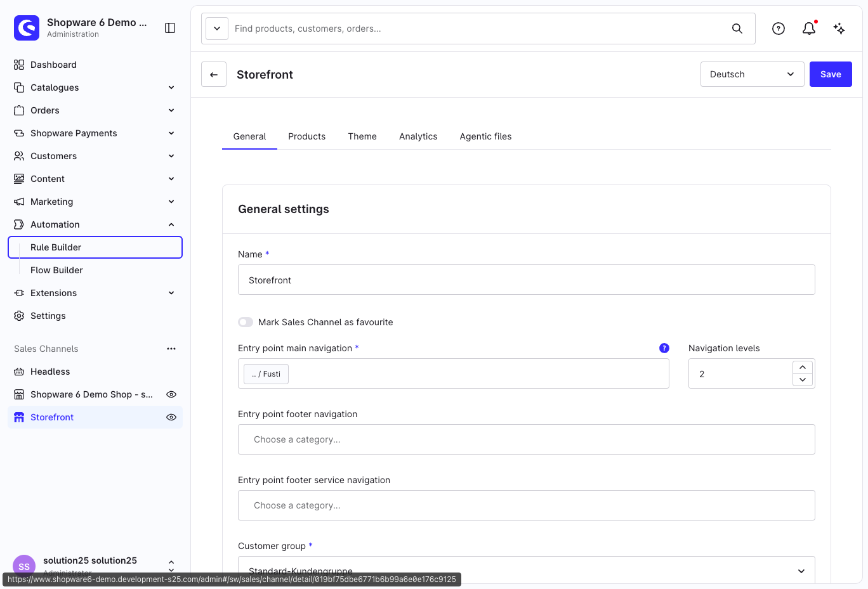This screenshot has width=868, height=589.
Task: Expand the Catalogues menu chevron
Action: (171, 87)
